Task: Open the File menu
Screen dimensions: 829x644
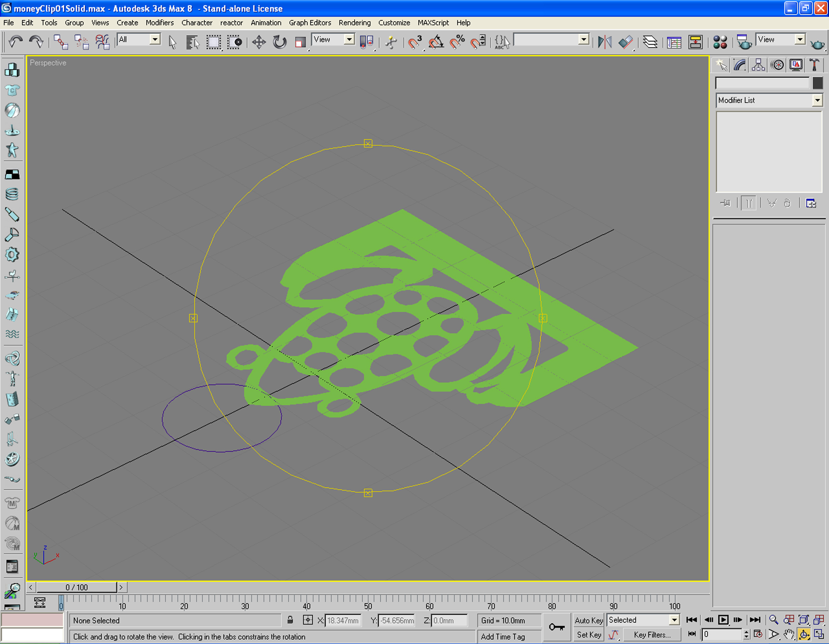Action: pos(8,23)
